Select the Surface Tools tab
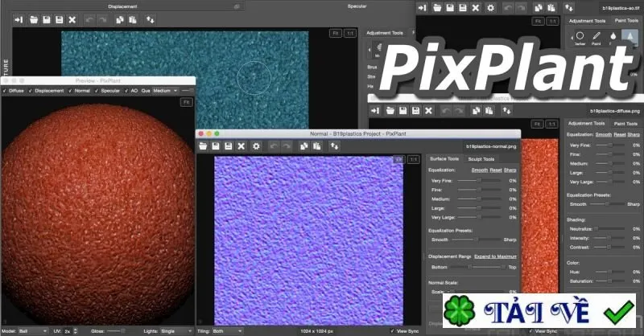The height and width of the screenshot is (336, 644). (444, 159)
